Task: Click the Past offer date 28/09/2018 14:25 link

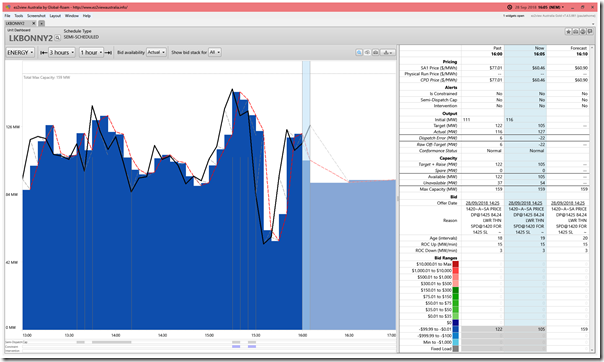Action: pos(483,203)
